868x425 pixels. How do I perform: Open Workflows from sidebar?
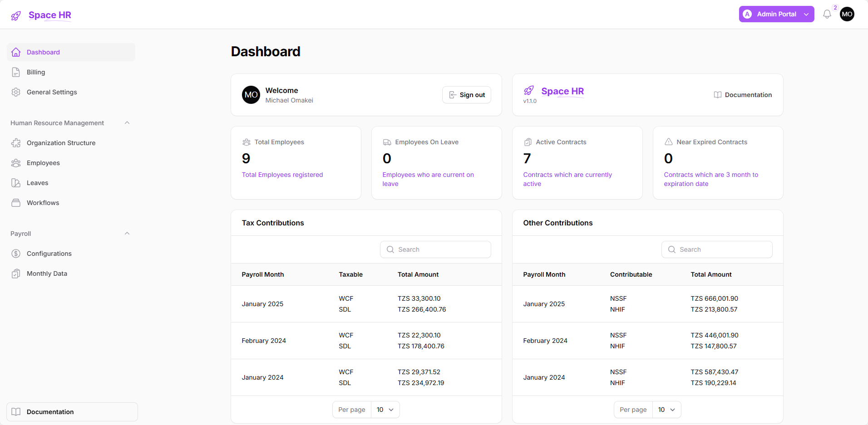tap(71, 203)
